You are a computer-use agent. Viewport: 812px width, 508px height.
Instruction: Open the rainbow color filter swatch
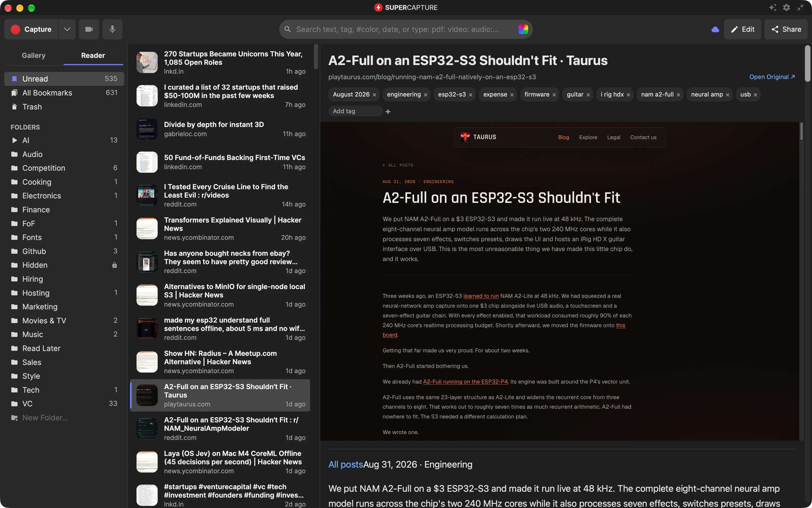point(523,29)
